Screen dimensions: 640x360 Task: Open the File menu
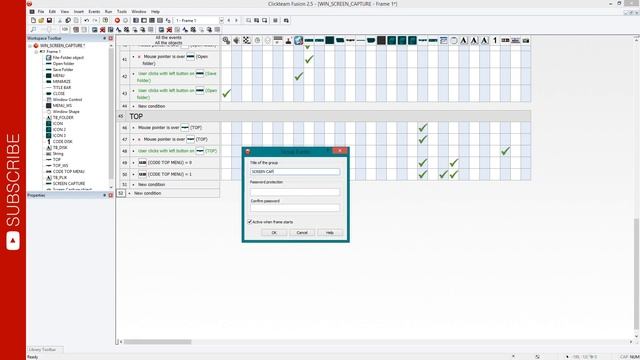41,11
